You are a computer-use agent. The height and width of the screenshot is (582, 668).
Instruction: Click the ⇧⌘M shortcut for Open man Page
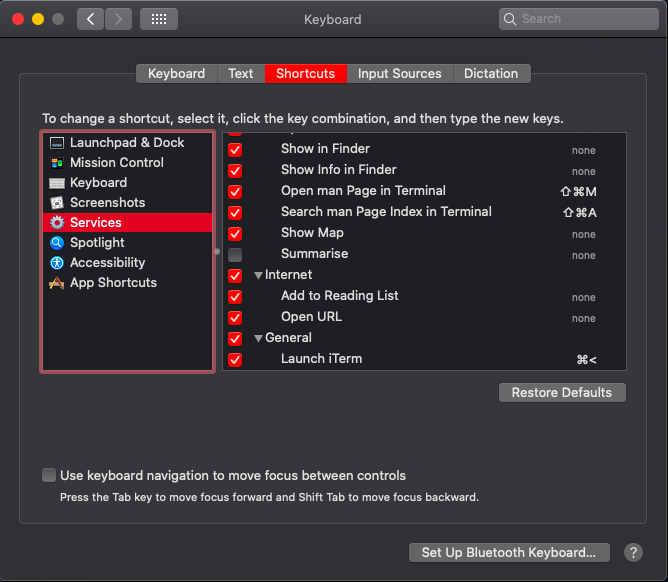click(x=578, y=192)
